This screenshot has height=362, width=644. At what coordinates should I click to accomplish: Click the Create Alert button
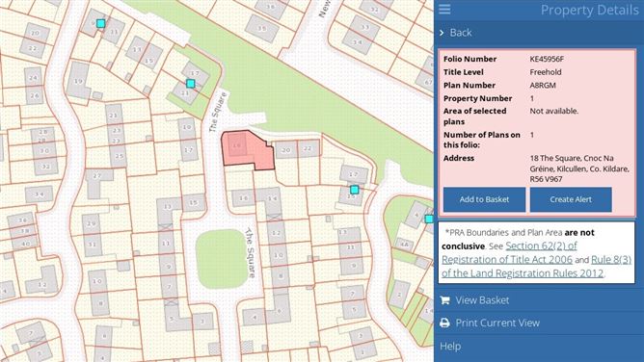tap(571, 199)
